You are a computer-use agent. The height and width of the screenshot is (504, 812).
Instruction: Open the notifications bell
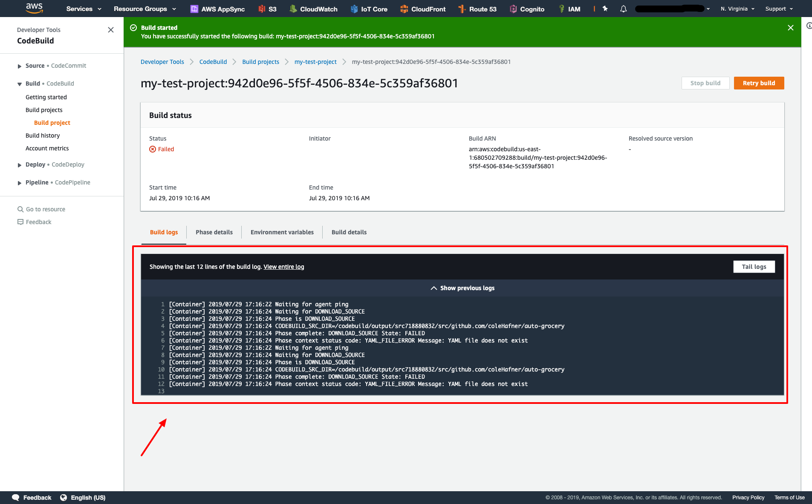[x=623, y=9]
